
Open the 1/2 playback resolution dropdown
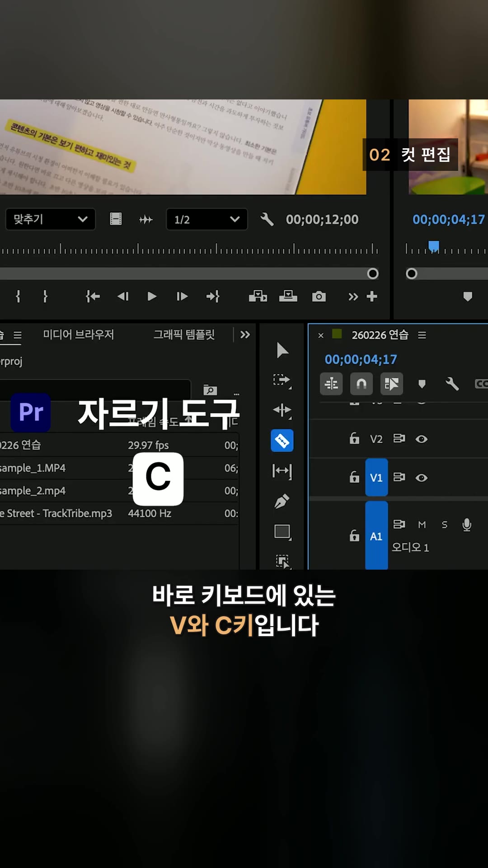pos(207,219)
